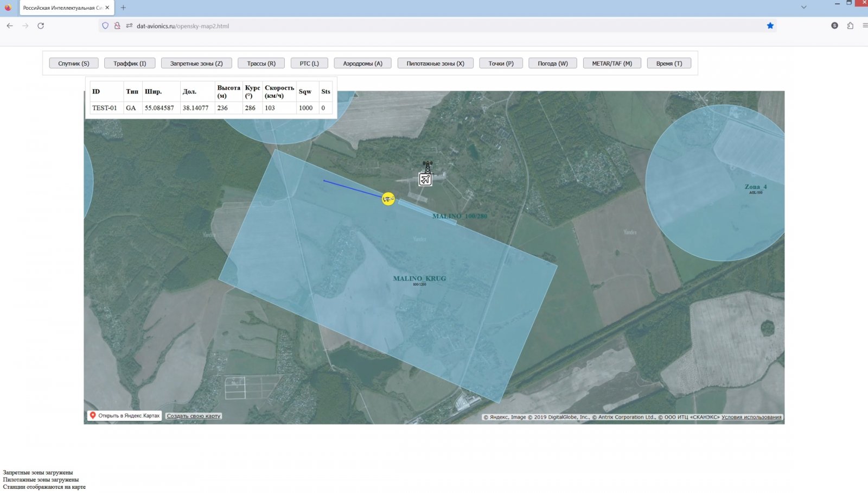
Task: Toggle traffic display with Траффик (I)
Action: tap(130, 64)
